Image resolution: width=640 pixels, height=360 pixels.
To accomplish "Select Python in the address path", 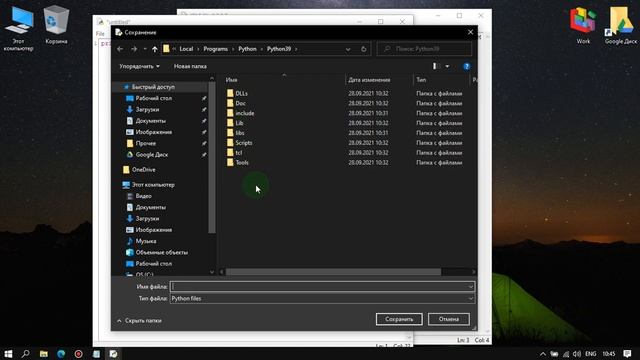I will point(247,49).
